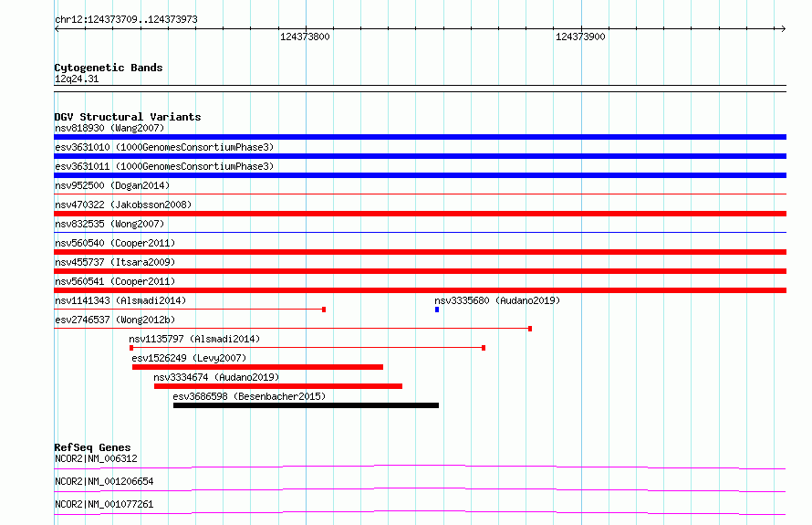
Task: Click the nsv1141343 (Alsmadi2014) variant label
Action: pos(120,300)
